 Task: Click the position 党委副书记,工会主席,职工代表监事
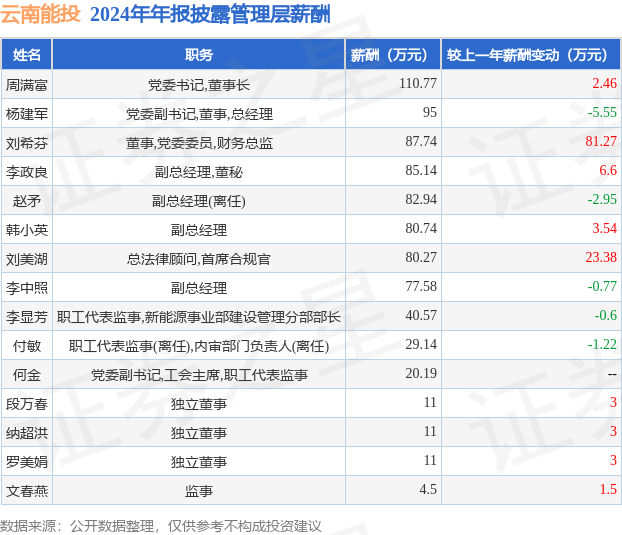click(199, 374)
